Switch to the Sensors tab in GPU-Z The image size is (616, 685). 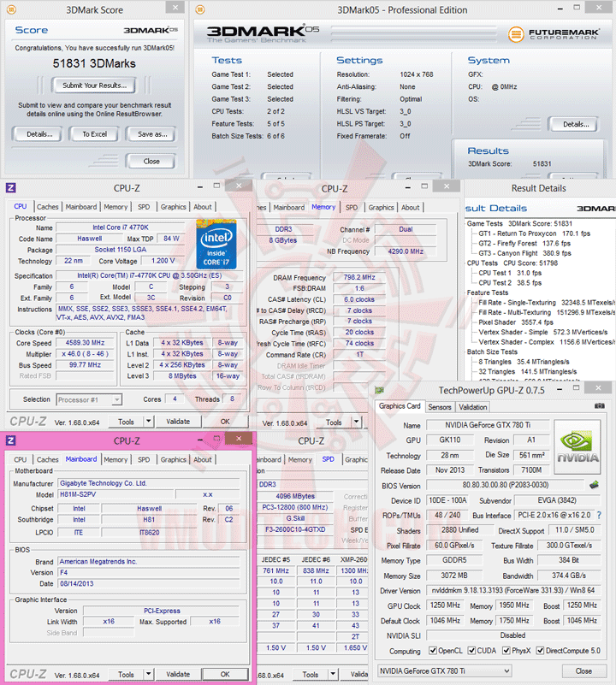[440, 407]
